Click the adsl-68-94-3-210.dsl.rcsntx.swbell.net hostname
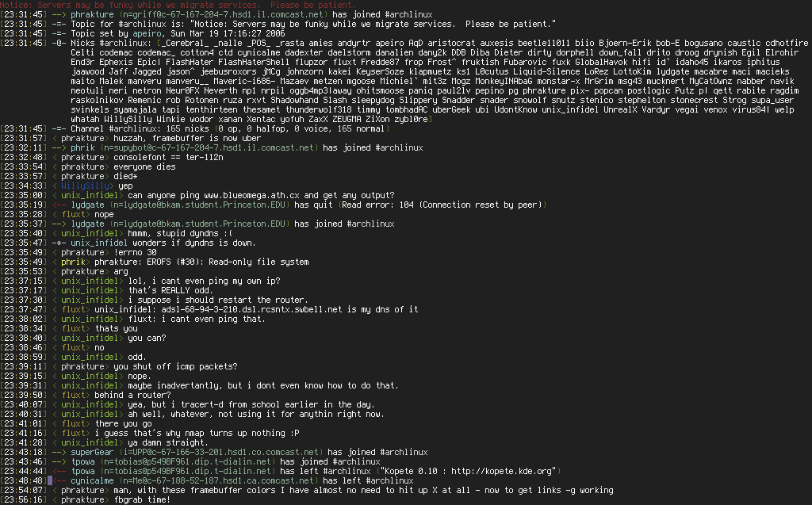The width and height of the screenshot is (812, 505). [251, 310]
